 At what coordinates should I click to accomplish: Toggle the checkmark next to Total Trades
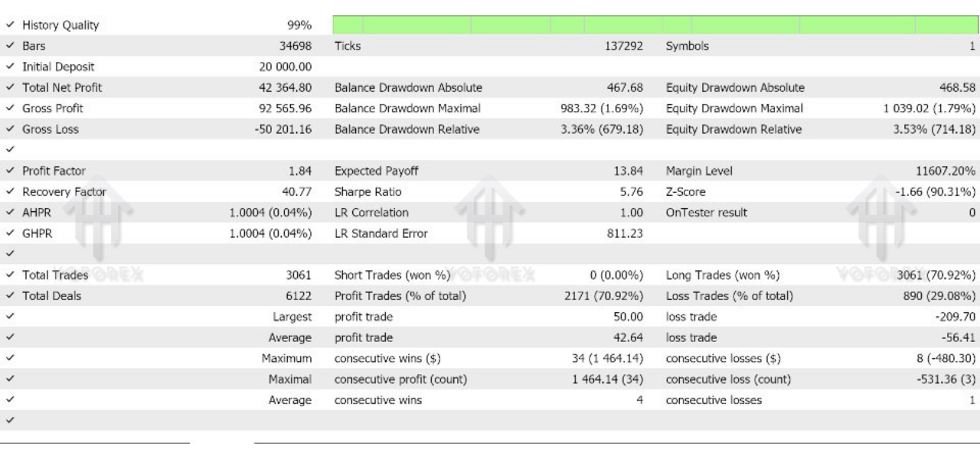(x=10, y=275)
